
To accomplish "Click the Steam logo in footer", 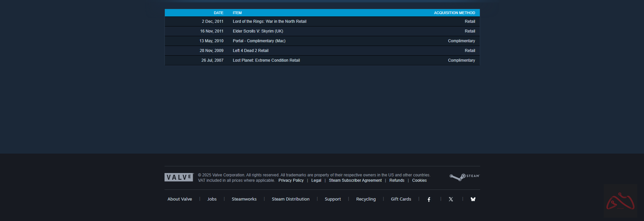I will [464, 177].
